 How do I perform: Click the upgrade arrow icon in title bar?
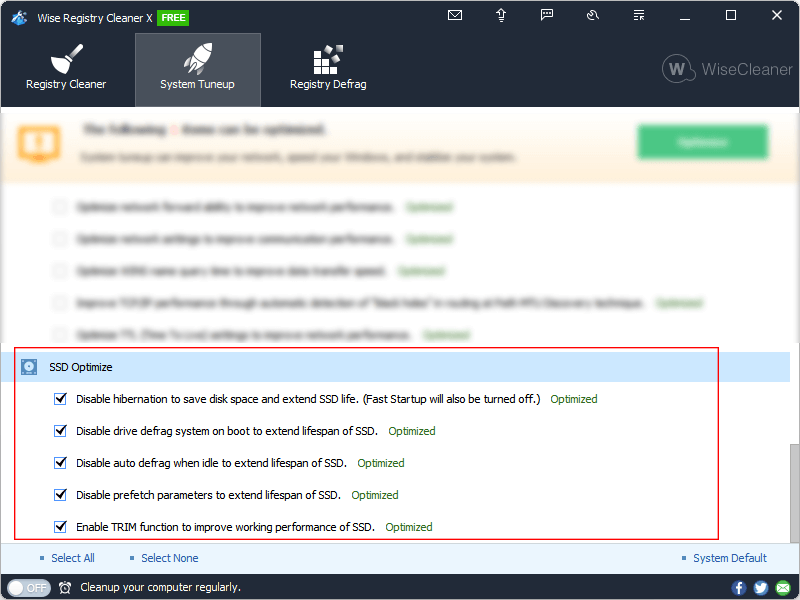(501, 15)
